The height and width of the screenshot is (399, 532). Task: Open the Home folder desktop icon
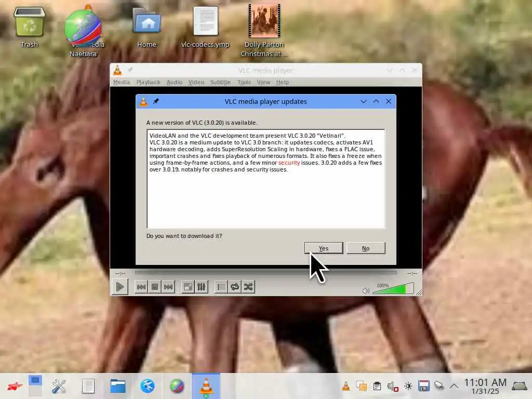pos(147,28)
